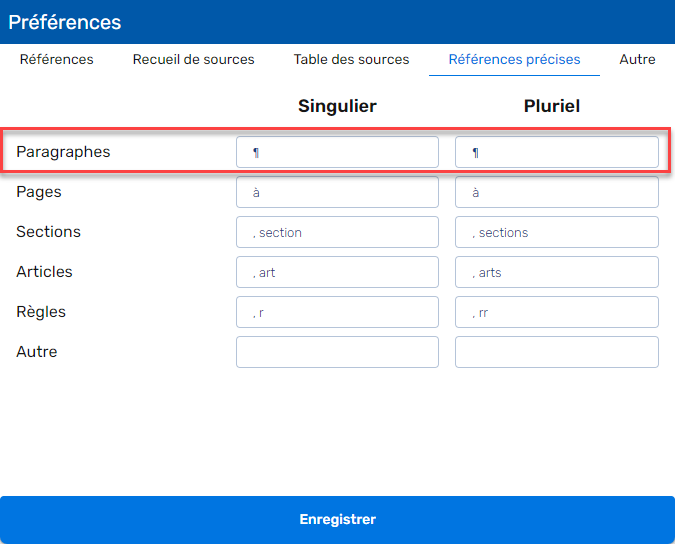Open the Références précises tab
The image size is (675, 544).
pyautogui.click(x=514, y=59)
